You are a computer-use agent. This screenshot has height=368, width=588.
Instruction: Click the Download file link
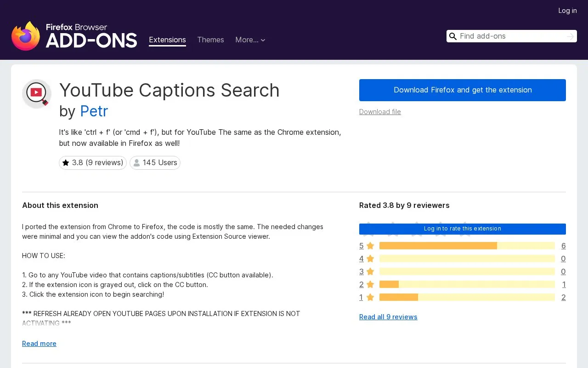380,112
